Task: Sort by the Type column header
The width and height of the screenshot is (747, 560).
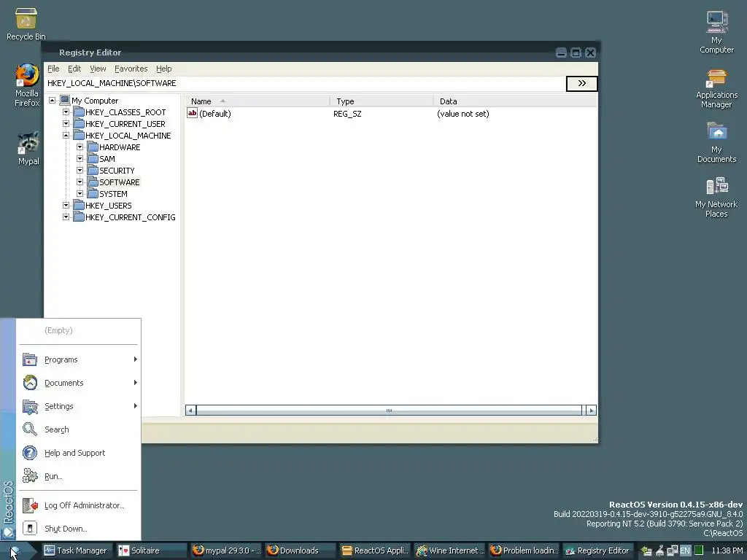Action: 382,101
